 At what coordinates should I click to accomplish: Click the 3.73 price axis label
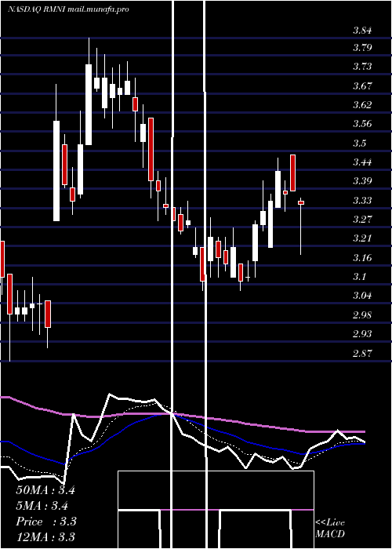[x=362, y=67]
